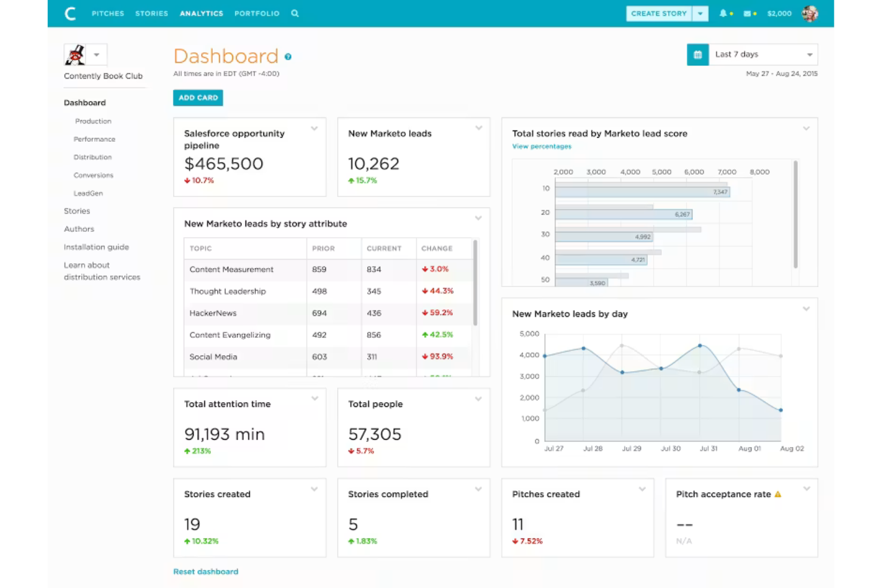Image resolution: width=882 pixels, height=588 pixels.
Task: Click the Create Story button
Action: (659, 13)
